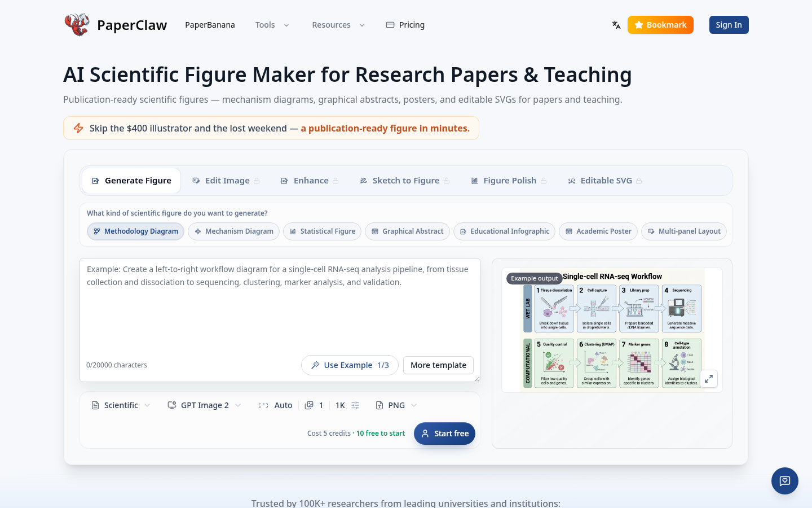Image resolution: width=812 pixels, height=508 pixels.
Task: Focus the figure description text area
Action: coord(280,320)
